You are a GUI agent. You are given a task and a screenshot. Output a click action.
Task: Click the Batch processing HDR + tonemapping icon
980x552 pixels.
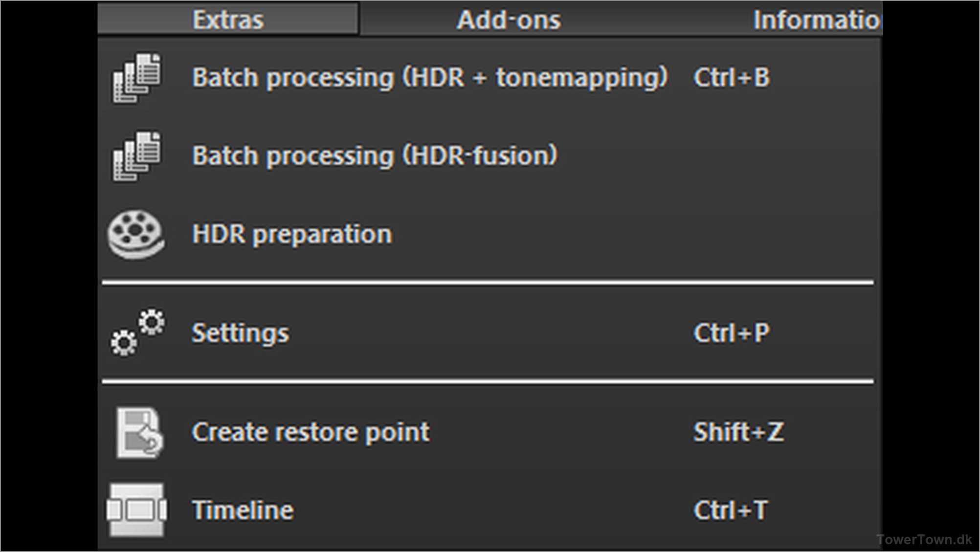[x=136, y=78]
